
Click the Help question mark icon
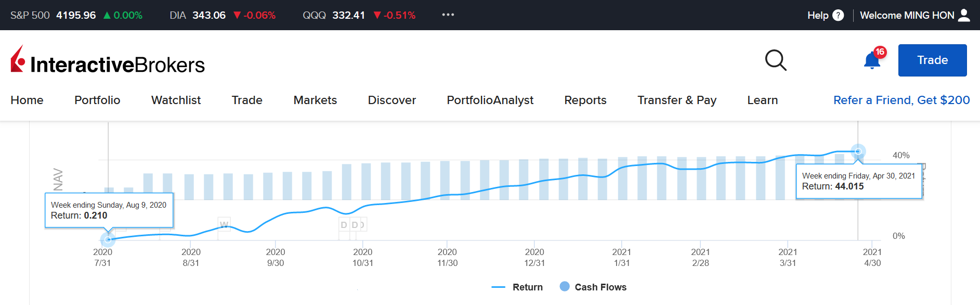838,15
